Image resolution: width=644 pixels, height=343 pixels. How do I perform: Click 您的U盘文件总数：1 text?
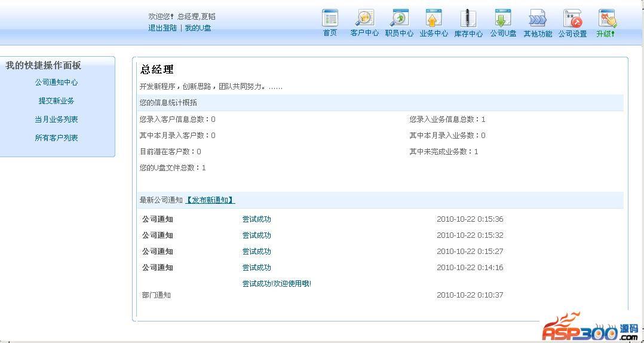[x=173, y=167]
